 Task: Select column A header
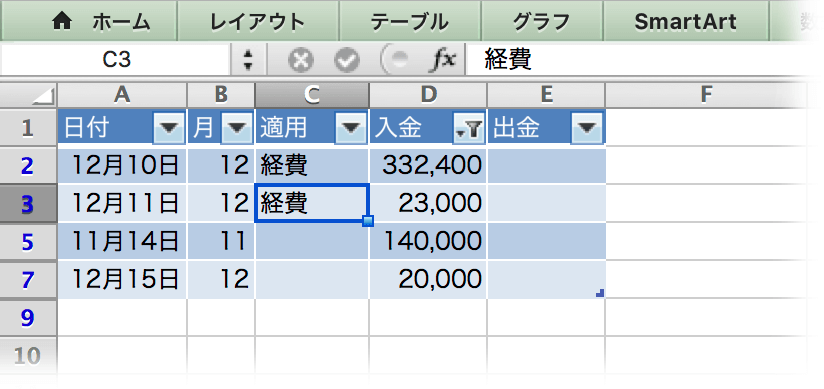[x=122, y=95]
